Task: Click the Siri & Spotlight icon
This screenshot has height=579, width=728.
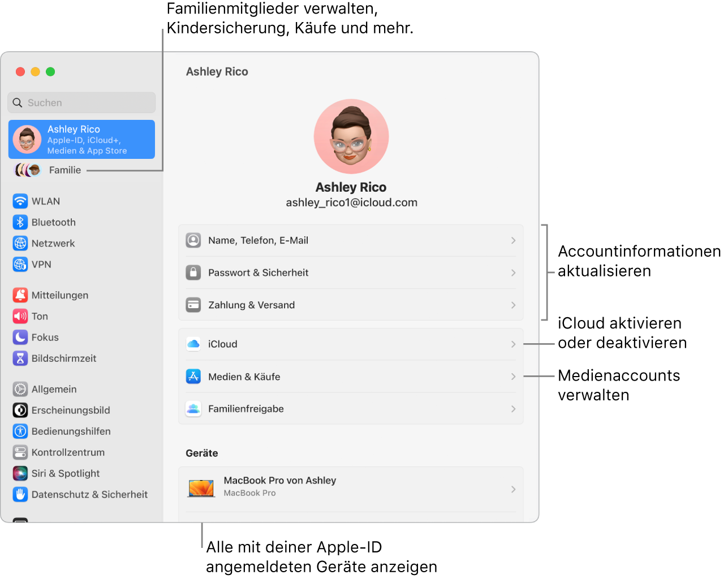Action: pyautogui.click(x=20, y=473)
